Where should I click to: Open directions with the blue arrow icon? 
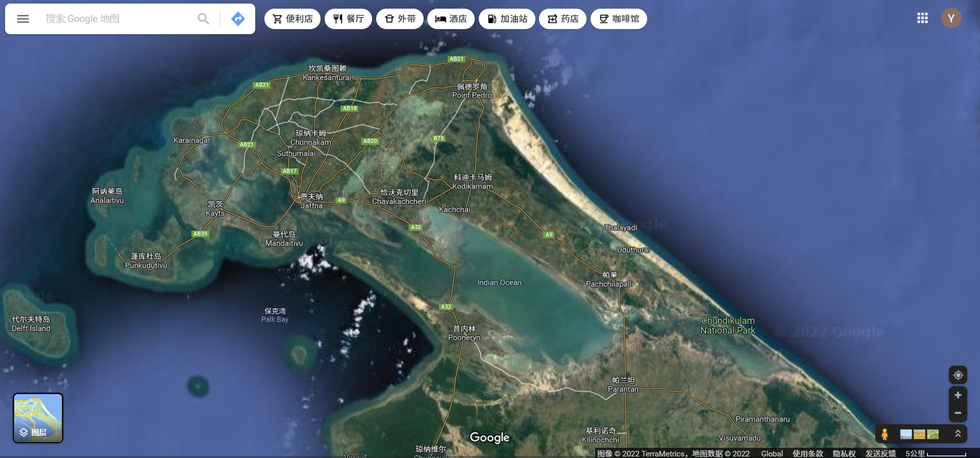coord(238,19)
